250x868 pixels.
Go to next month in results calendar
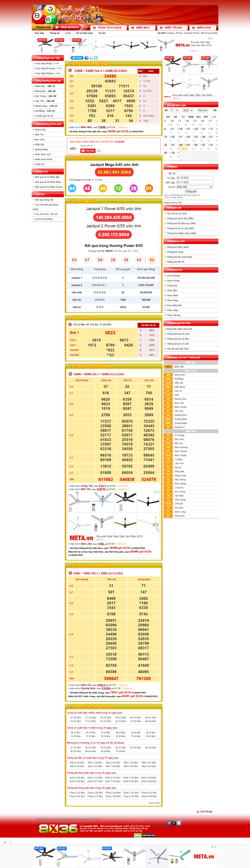point(215,110)
